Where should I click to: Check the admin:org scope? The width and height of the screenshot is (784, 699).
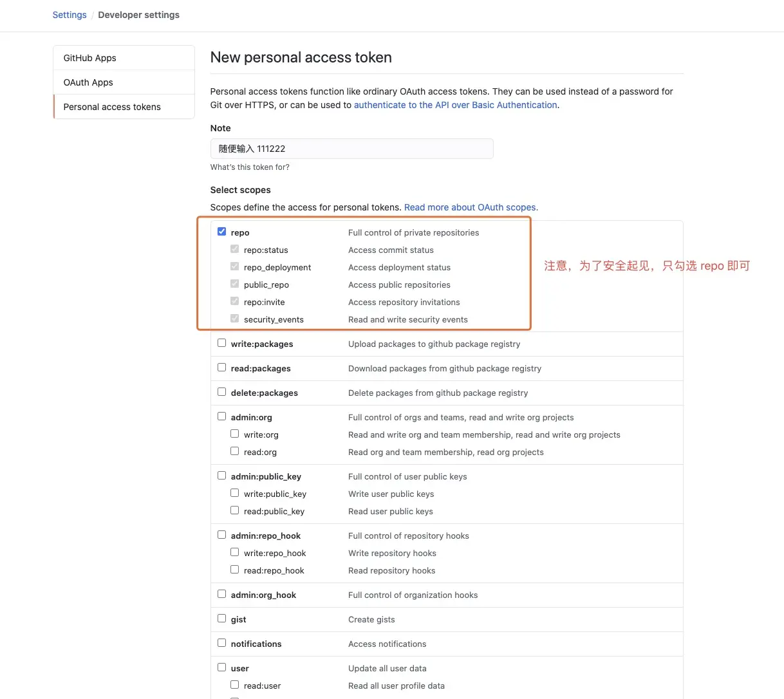pyautogui.click(x=221, y=416)
